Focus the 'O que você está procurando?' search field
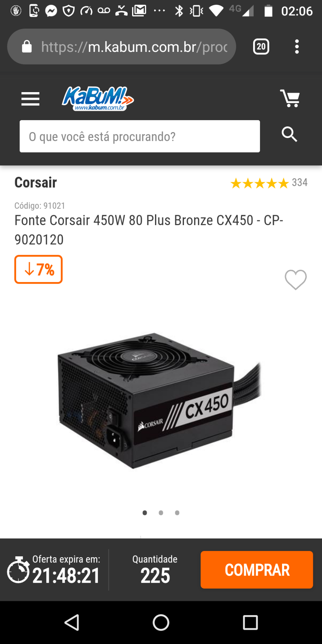This screenshot has width=322, height=644. [x=140, y=136]
